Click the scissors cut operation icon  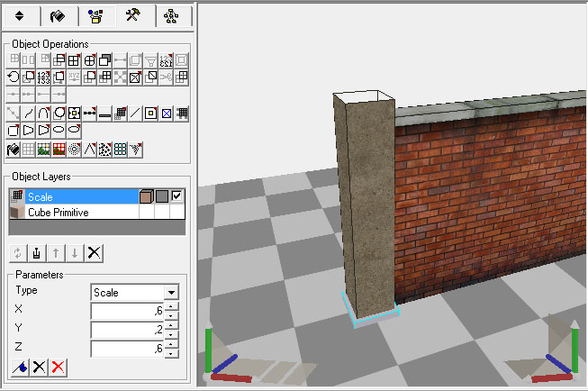[x=167, y=77]
